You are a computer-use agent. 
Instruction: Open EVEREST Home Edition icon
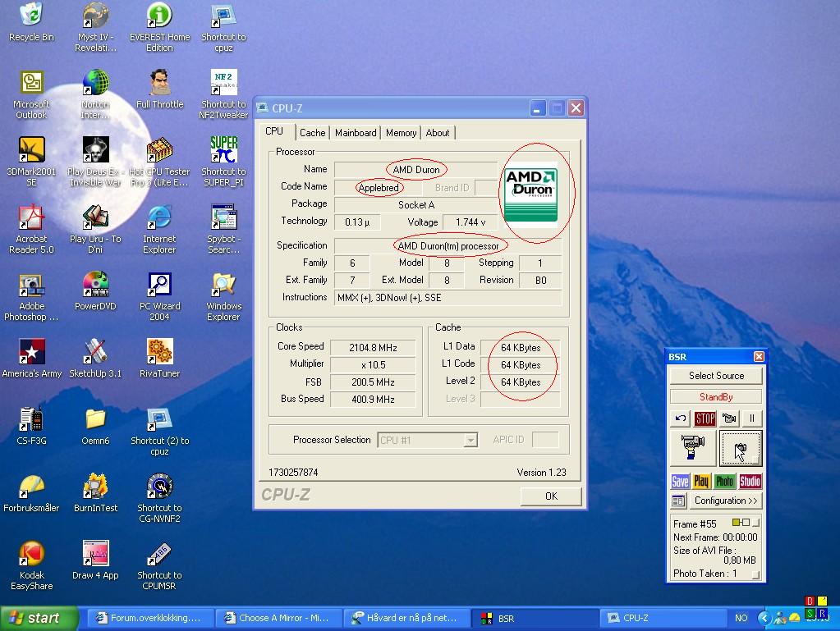[x=159, y=27]
